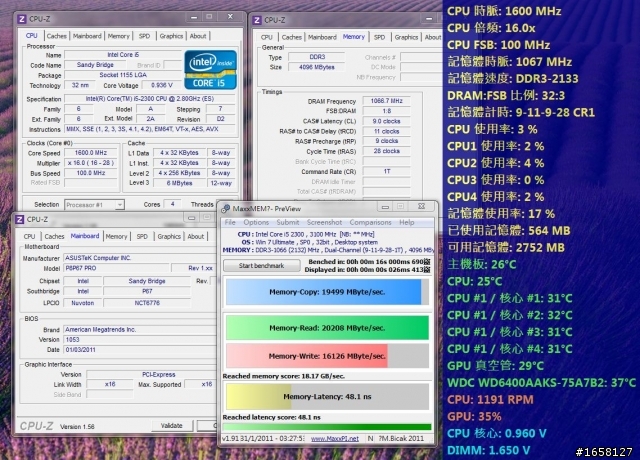Minimize the top-left CPU-Z window
Image resolution: width=640 pixels, height=460 pixels.
pyautogui.click(x=194, y=17)
